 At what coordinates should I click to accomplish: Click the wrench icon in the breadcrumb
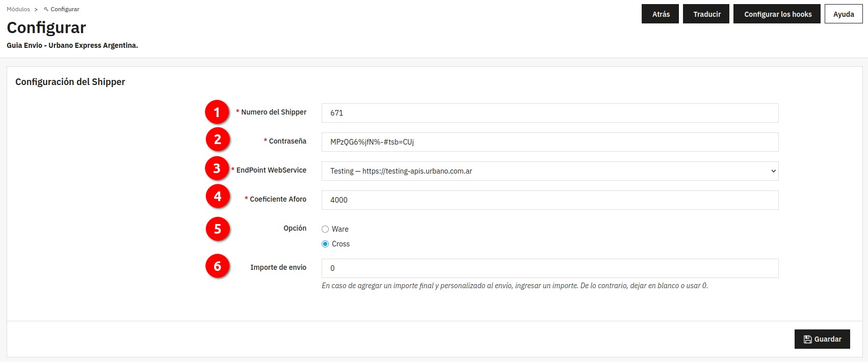pos(46,9)
